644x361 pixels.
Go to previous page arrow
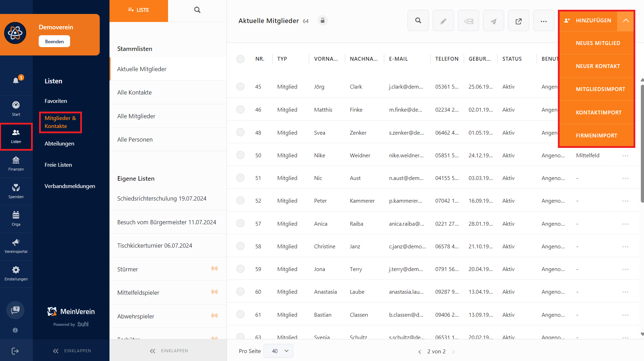[x=419, y=352]
